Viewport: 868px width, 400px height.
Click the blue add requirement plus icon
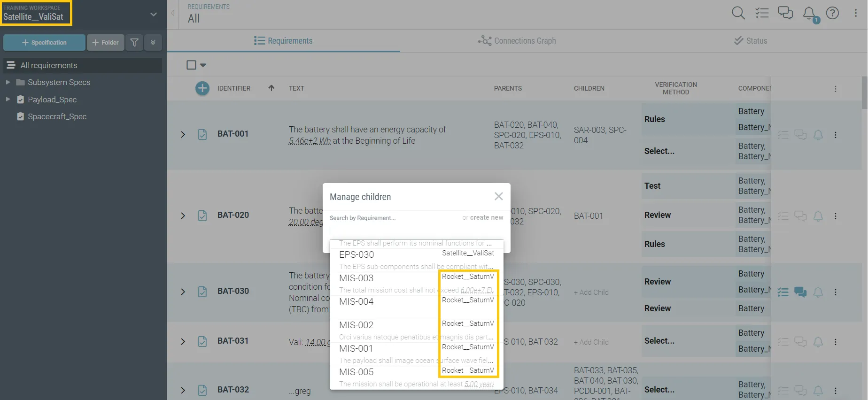202,88
